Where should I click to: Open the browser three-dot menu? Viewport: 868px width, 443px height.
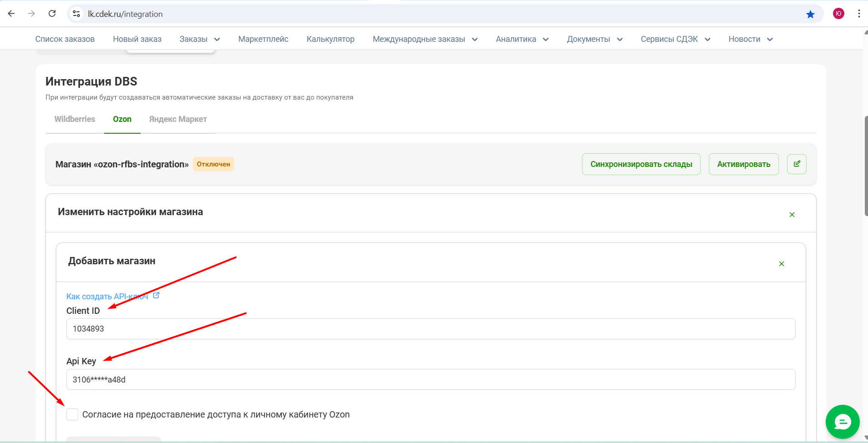858,14
